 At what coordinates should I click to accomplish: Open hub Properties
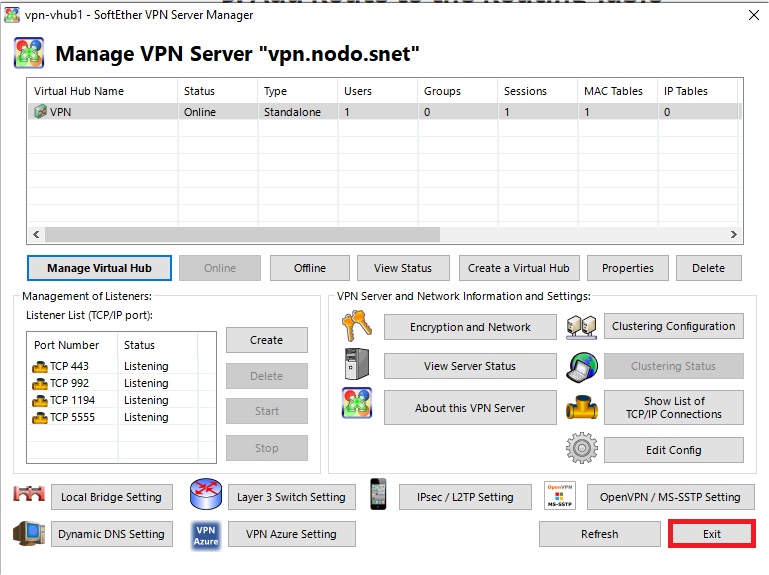pyautogui.click(x=628, y=268)
